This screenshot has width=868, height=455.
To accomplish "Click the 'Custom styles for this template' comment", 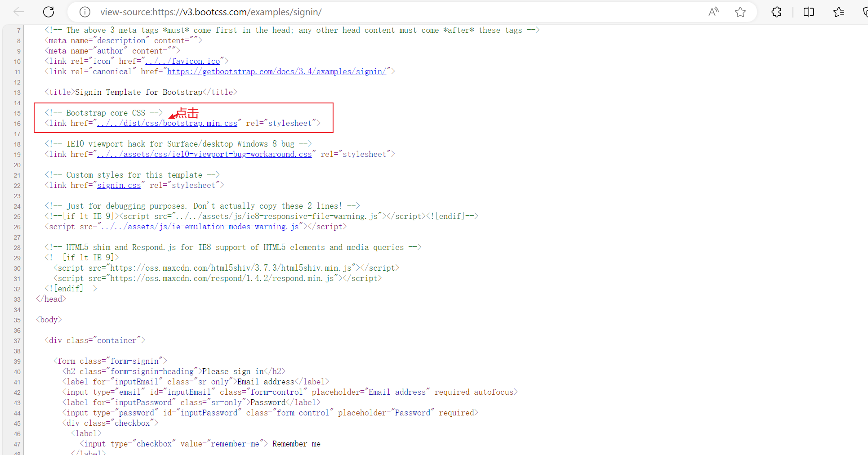I will pos(132,175).
